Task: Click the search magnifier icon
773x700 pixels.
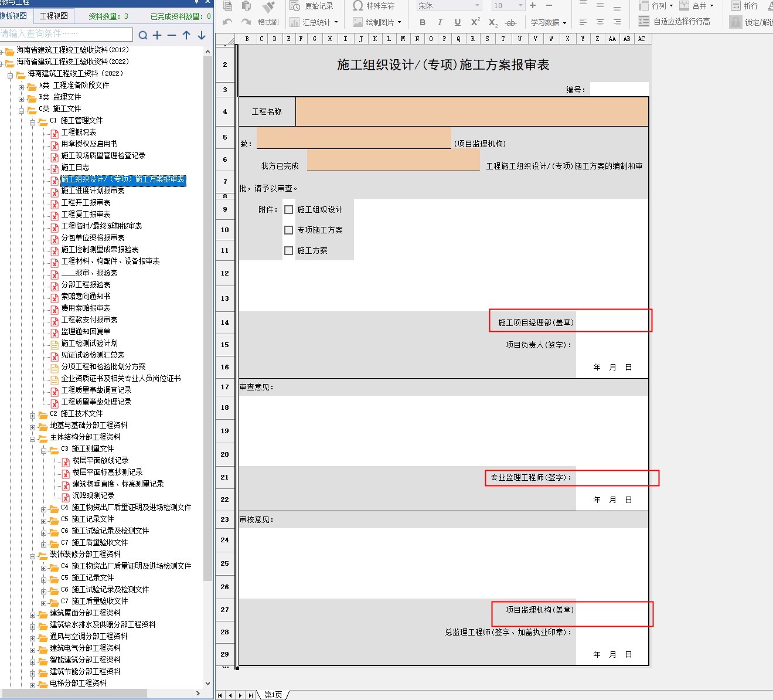Action: [143, 35]
